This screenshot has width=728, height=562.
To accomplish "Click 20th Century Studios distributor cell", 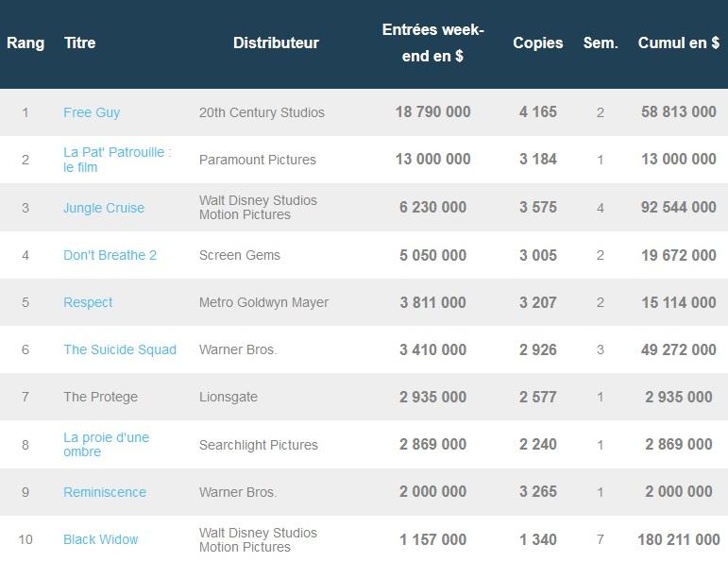I will point(262,112).
